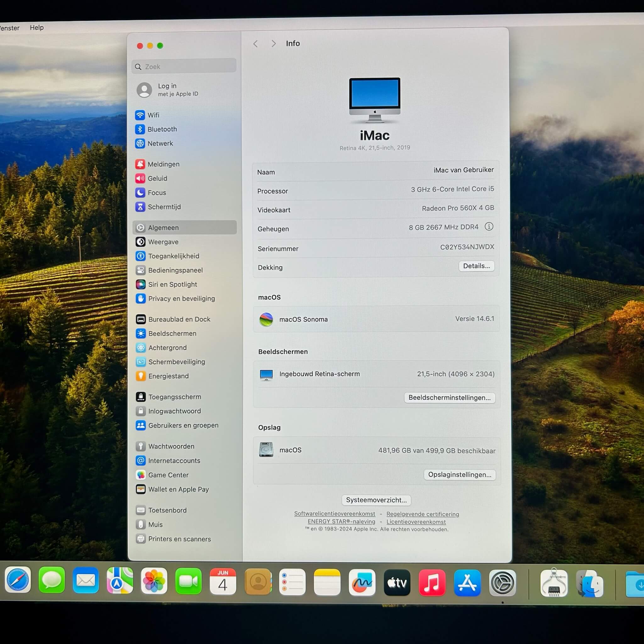Click Details button for Dekking
The height and width of the screenshot is (644, 644).
pyautogui.click(x=476, y=266)
